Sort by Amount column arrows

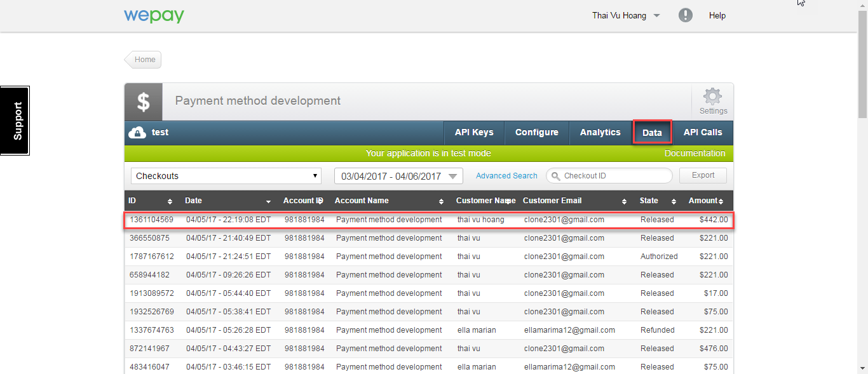(x=721, y=201)
